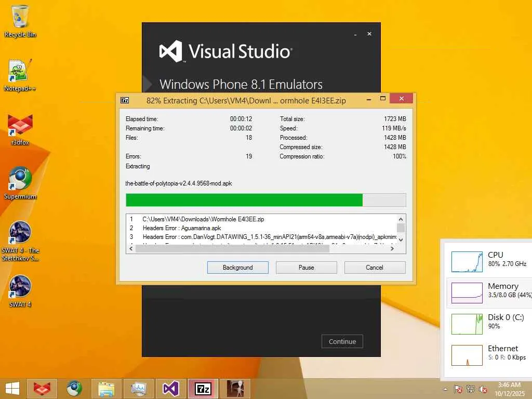The image size is (532, 399).
Task: Open network tray icon
Action: pyautogui.click(x=471, y=389)
